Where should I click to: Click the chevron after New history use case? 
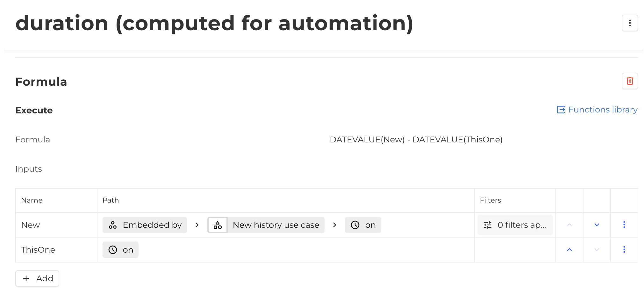pos(334,225)
